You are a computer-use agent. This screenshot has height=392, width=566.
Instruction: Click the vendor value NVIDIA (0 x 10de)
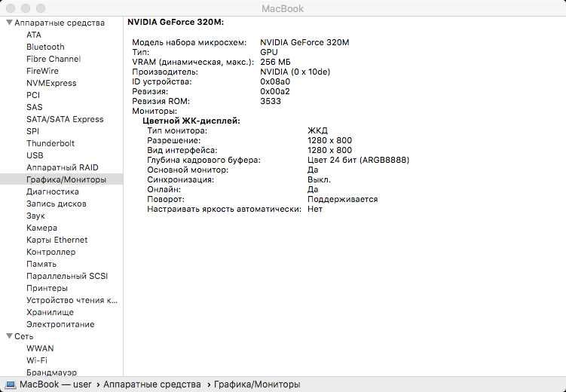point(295,72)
